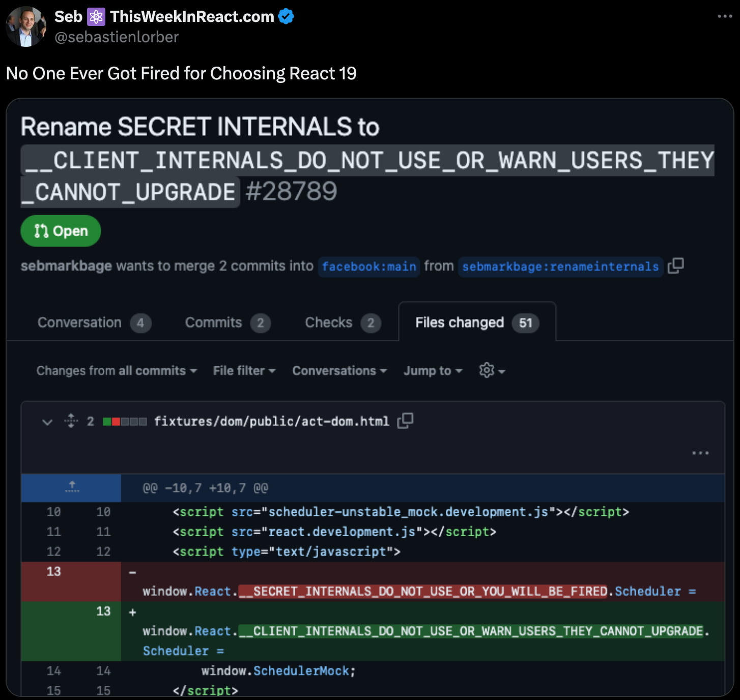Viewport: 740px width, 700px height.
Task: Click the react.development.js script line
Action: pyautogui.click(x=334, y=532)
